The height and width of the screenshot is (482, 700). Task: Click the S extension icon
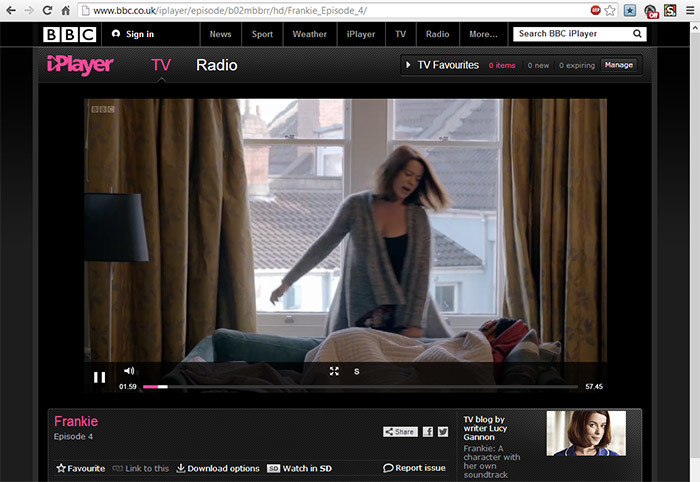pyautogui.click(x=670, y=10)
